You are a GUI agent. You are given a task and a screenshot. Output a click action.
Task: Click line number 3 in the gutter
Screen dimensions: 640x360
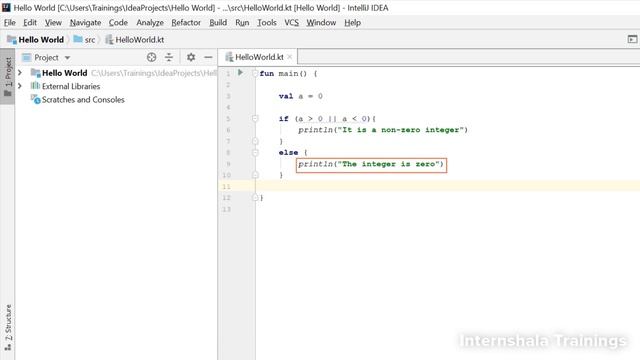click(x=228, y=96)
